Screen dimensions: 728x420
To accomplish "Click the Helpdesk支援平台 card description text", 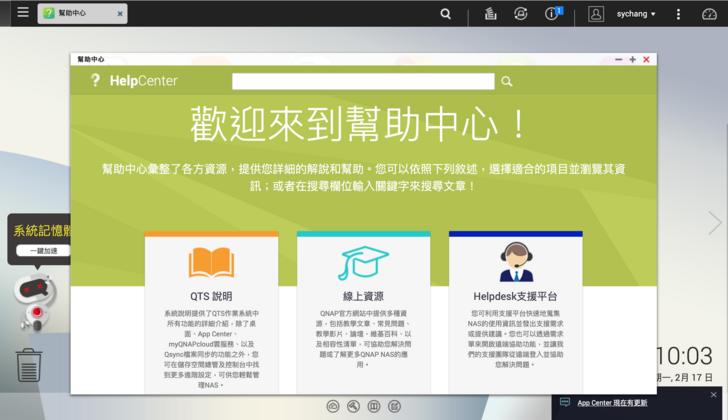I will click(515, 339).
